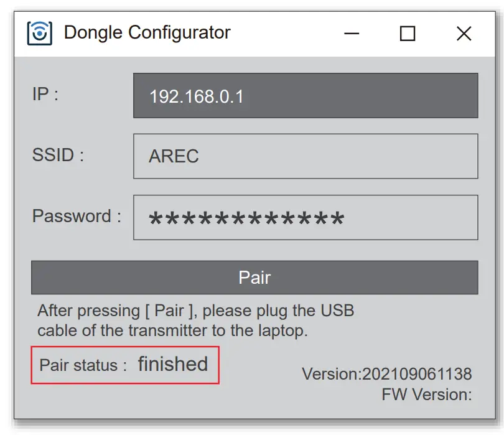Focus the IP address input field

point(305,96)
